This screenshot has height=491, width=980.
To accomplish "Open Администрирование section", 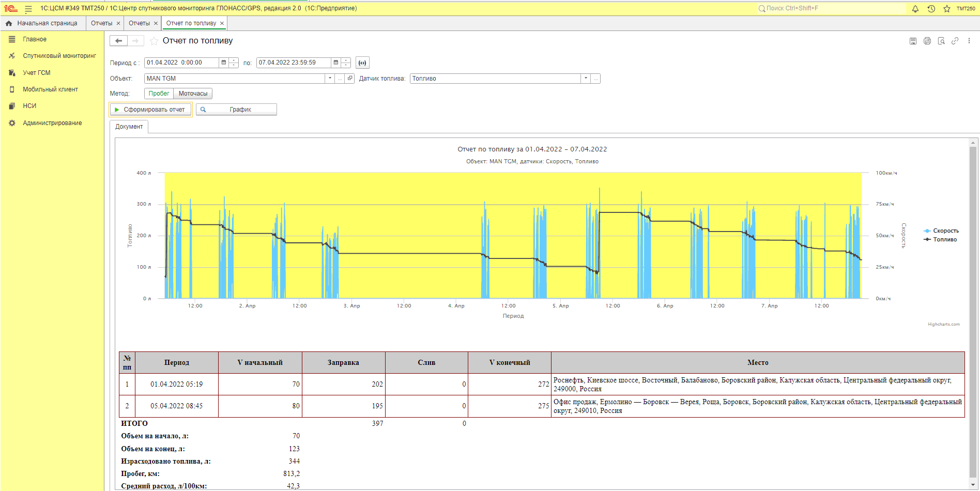I will click(x=52, y=123).
